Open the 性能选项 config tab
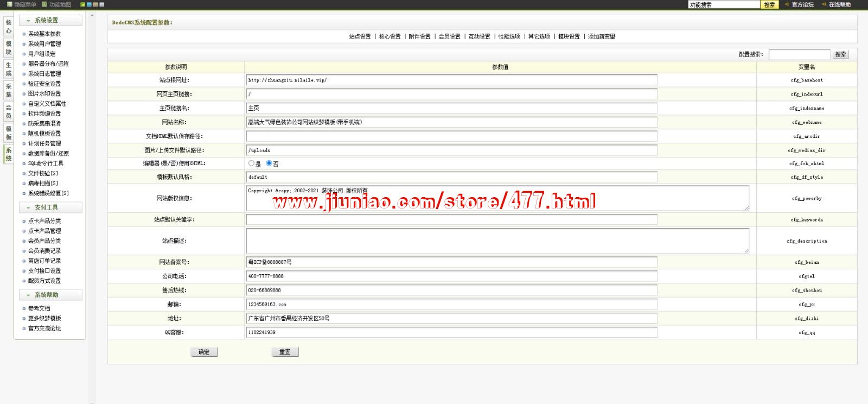This screenshot has width=868, height=404. 509,36
